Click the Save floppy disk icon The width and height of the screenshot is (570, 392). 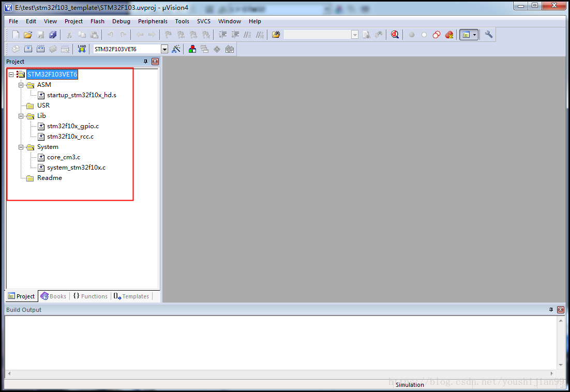click(x=40, y=35)
